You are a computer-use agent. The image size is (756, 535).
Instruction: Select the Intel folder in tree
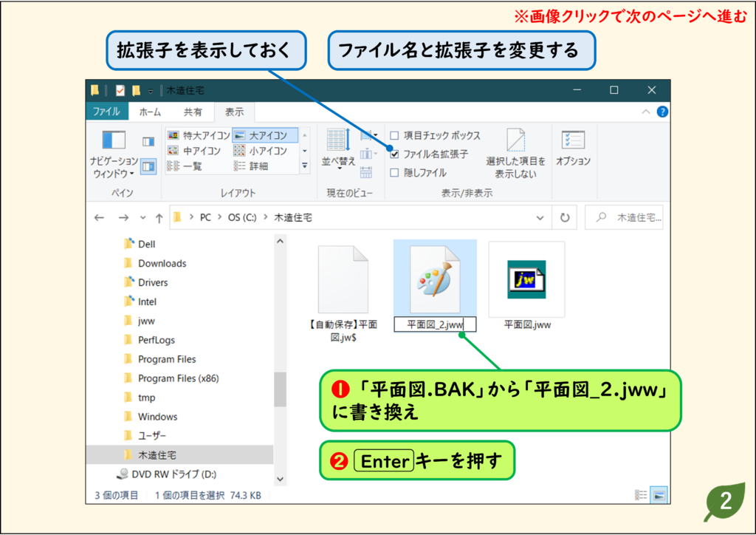(x=147, y=302)
